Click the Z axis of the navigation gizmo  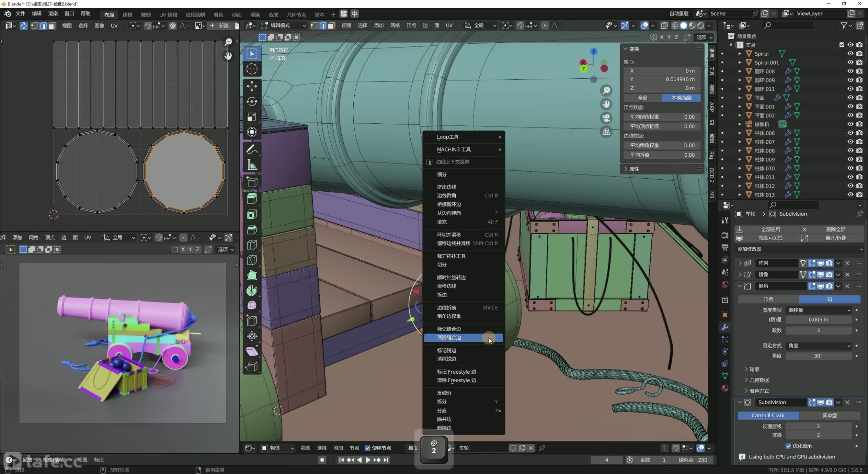coord(593,52)
